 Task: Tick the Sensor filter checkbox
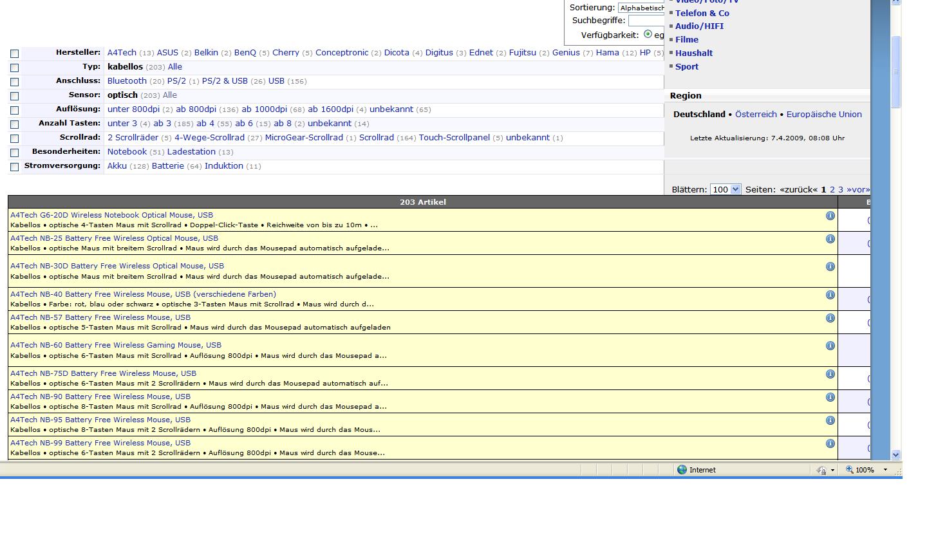[14, 96]
